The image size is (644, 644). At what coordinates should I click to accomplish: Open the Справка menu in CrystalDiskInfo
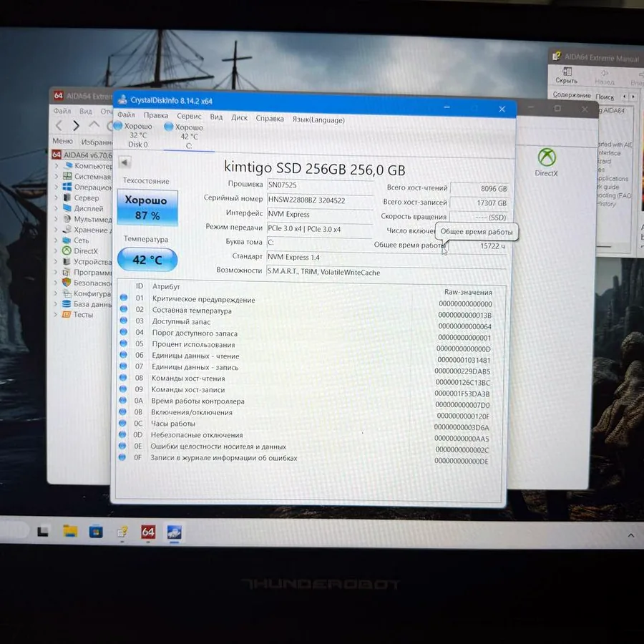tap(270, 119)
